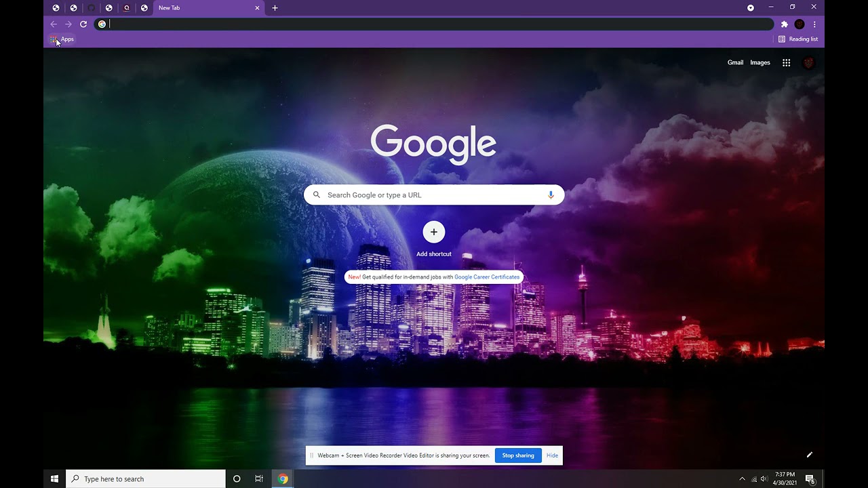Image resolution: width=868 pixels, height=488 pixels.
Task: Restore down the Chrome window
Action: [792, 7]
